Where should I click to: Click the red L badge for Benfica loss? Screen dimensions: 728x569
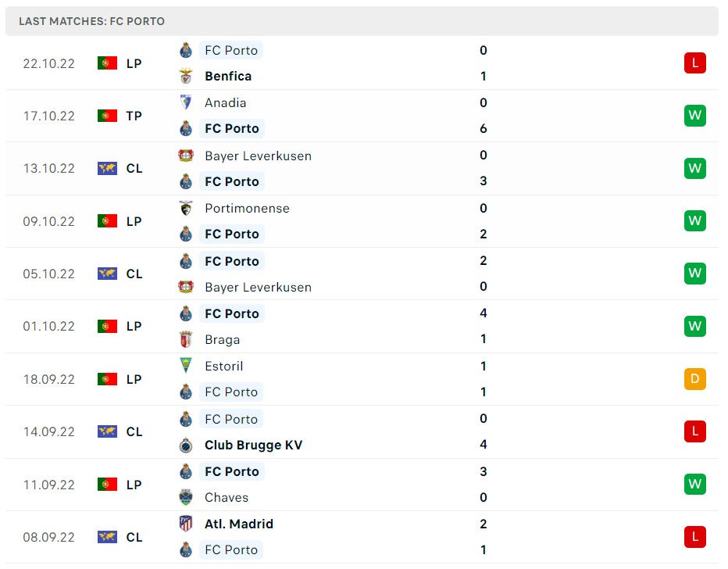[x=694, y=63]
